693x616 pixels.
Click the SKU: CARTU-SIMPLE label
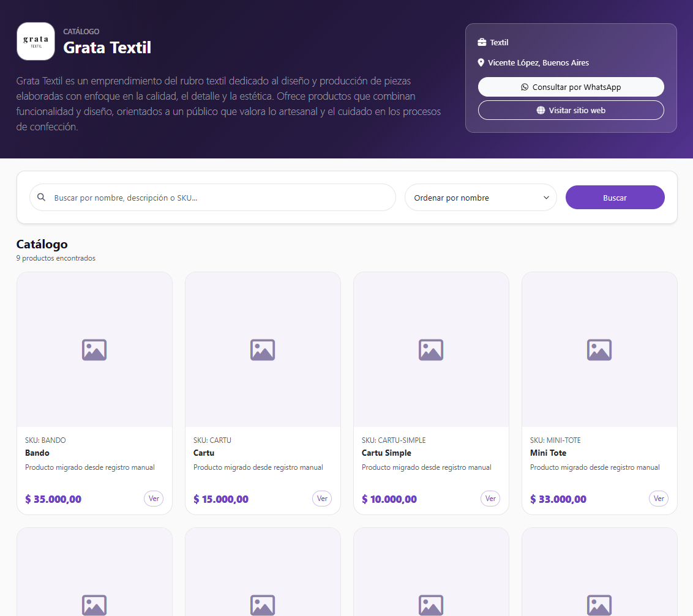coord(394,440)
